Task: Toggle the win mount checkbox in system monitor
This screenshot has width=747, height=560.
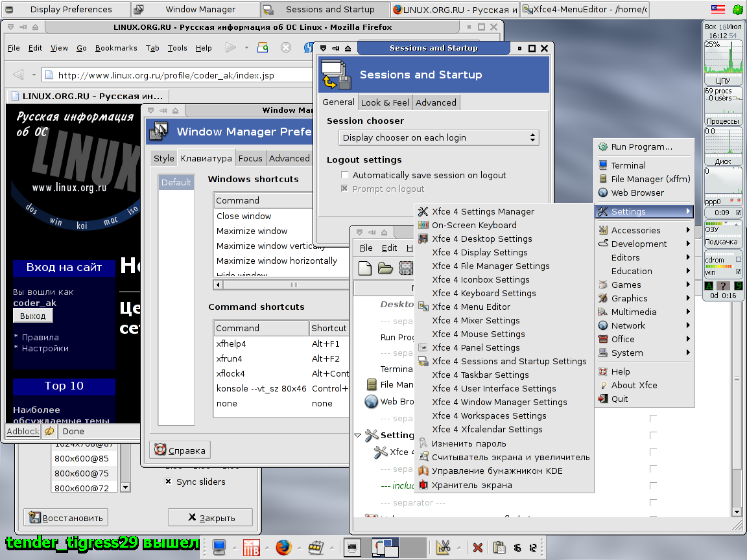Action: (x=739, y=272)
